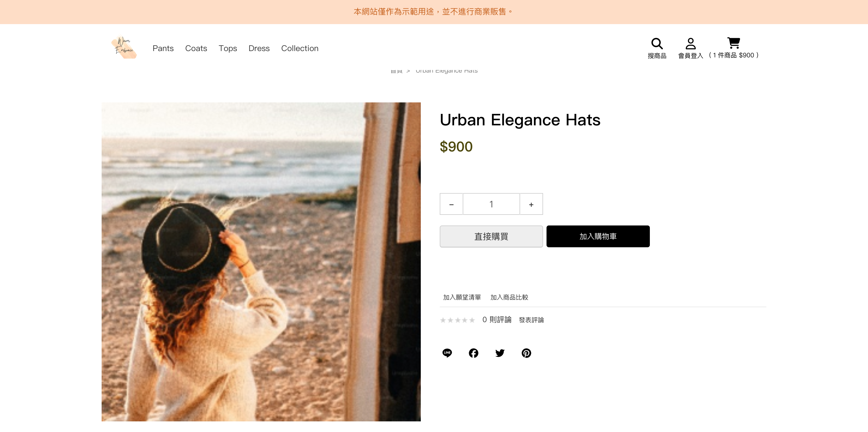Share the product via LINE icon
Viewport: 868px width, 432px height.
[447, 353]
